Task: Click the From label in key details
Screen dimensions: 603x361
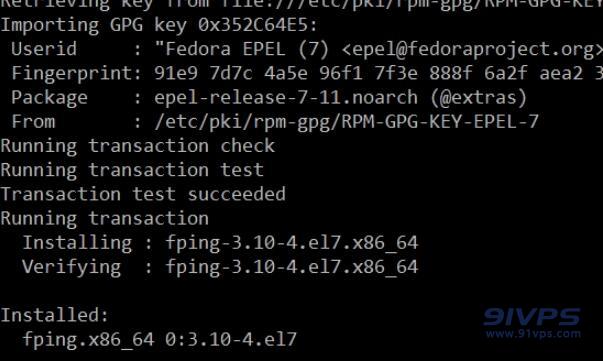Action: pos(33,122)
